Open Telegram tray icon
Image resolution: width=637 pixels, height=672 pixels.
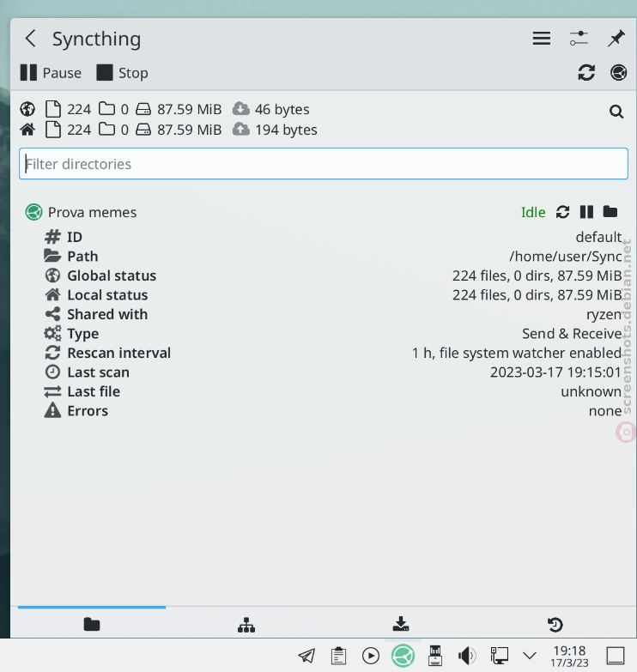tap(306, 656)
